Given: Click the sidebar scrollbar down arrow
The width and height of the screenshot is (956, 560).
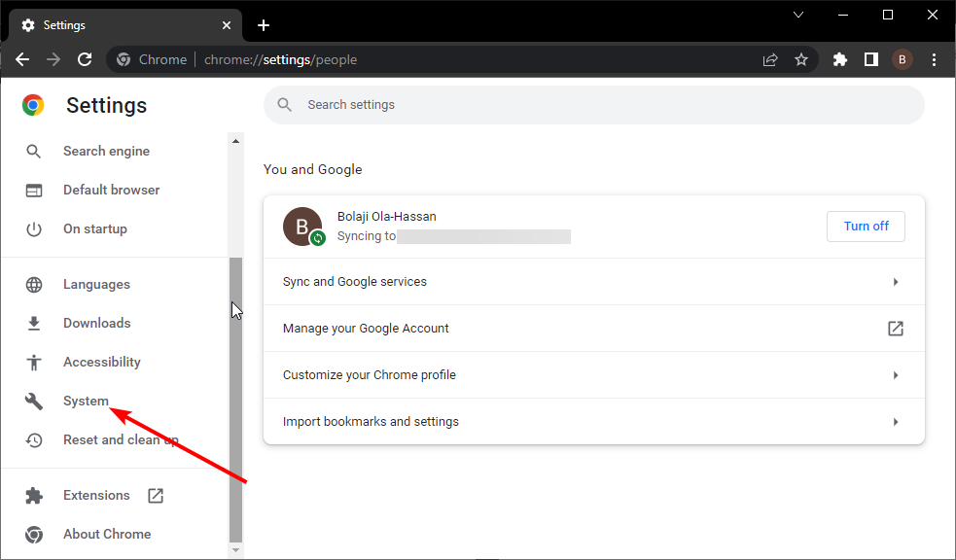Looking at the screenshot, I should [236, 550].
